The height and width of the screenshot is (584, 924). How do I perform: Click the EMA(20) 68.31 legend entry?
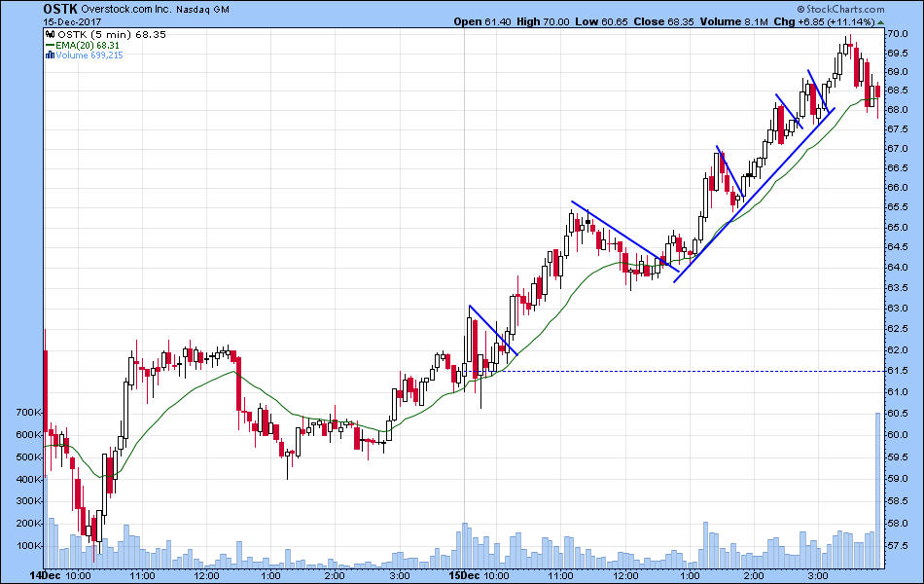(88, 46)
